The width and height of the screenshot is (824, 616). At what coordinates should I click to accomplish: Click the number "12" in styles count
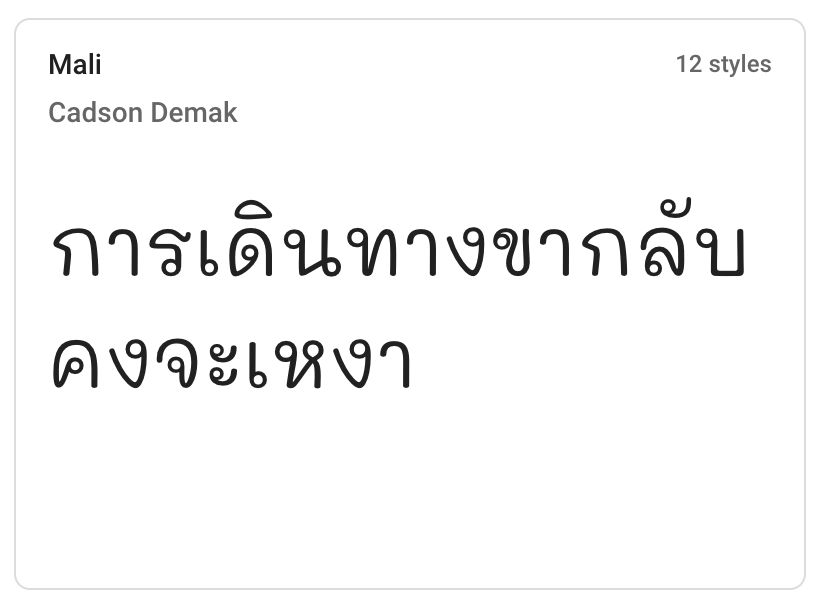(688, 65)
